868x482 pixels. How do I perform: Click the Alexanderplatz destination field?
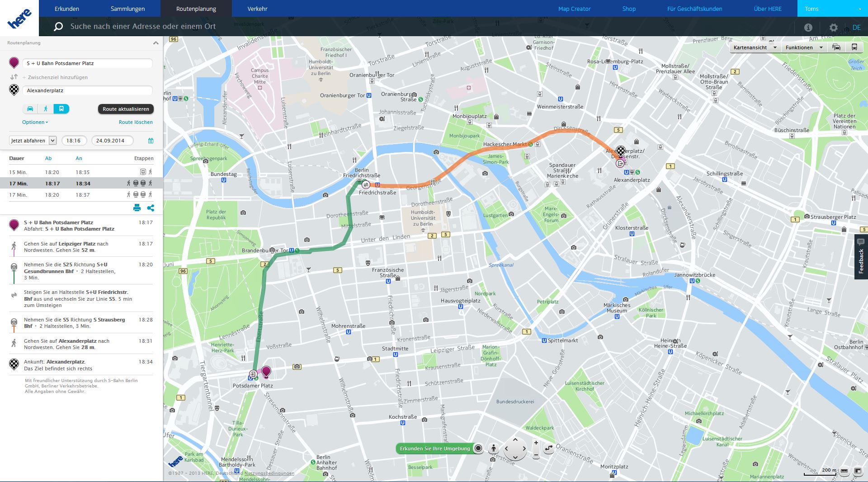[87, 90]
